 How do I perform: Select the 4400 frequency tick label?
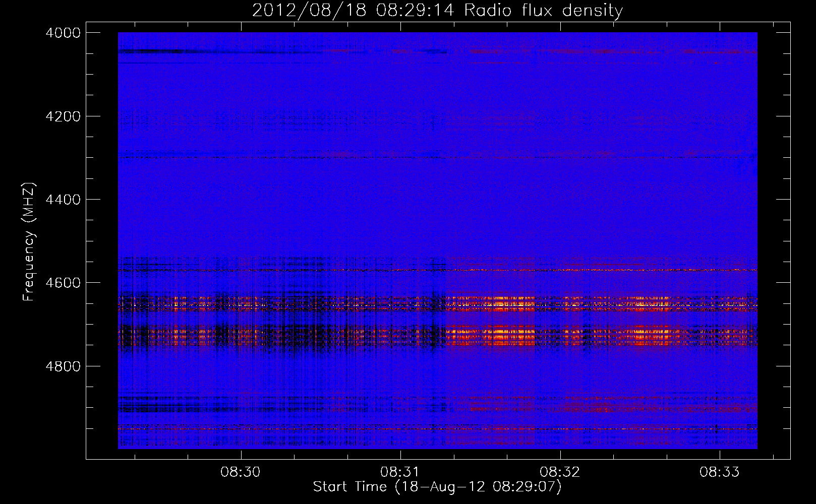click(x=63, y=200)
